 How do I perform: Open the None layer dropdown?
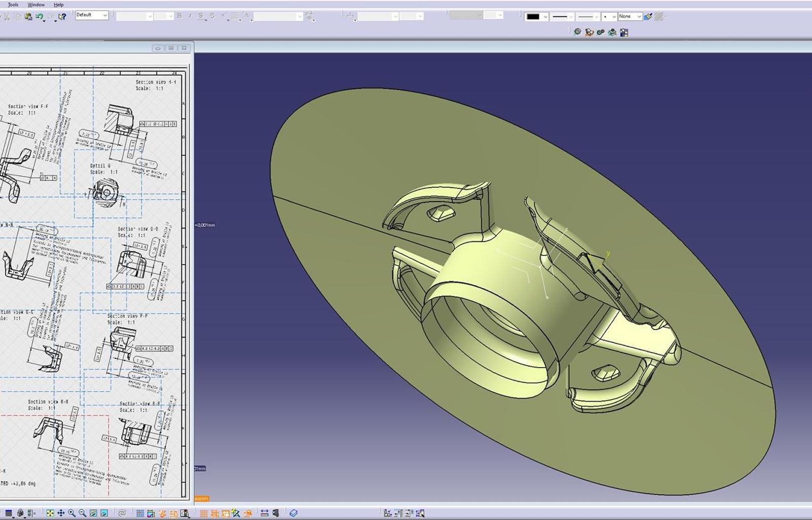tap(630, 17)
